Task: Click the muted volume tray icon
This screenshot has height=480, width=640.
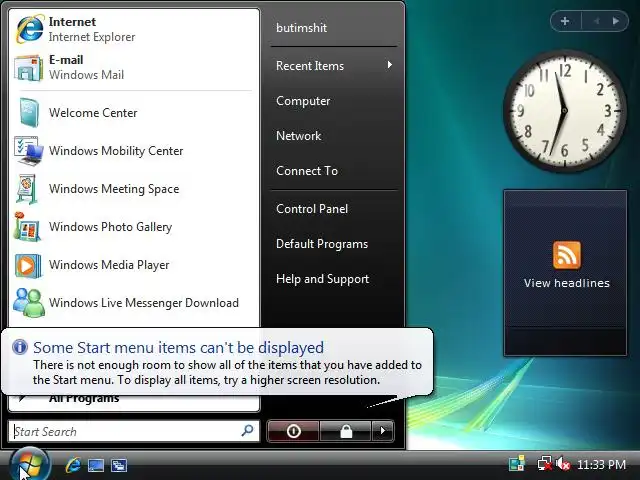Action: pos(563,464)
